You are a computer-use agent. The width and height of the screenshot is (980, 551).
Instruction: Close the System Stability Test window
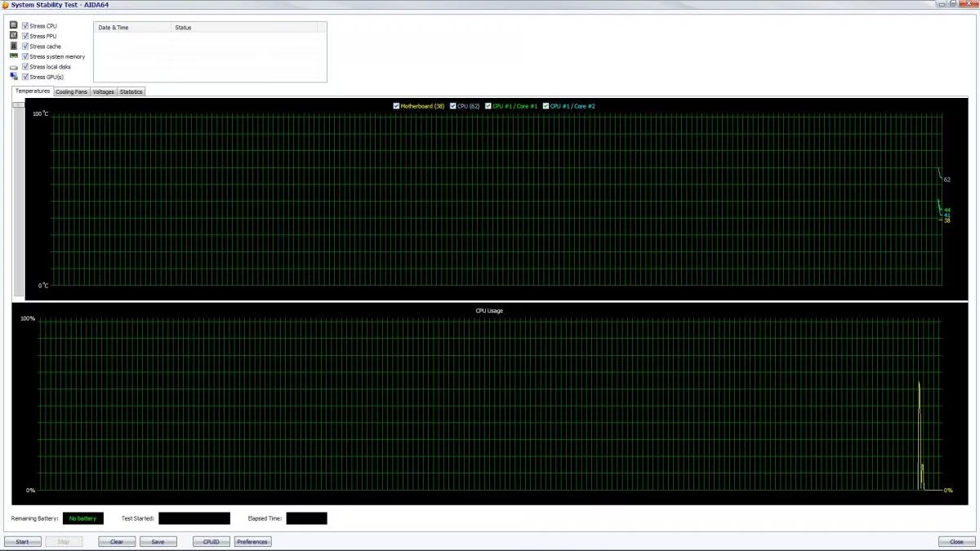(956, 541)
